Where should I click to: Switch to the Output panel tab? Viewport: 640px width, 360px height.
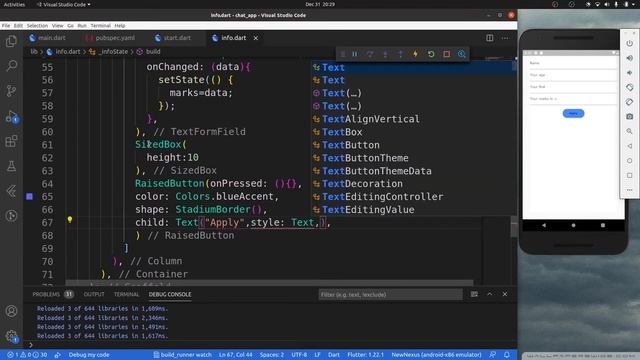[94, 294]
